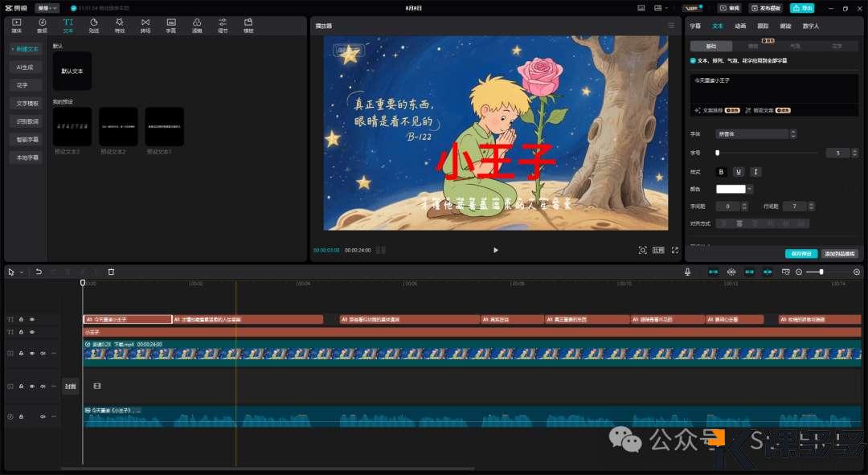Enter fullscreen preview in the player
This screenshot has height=475, width=868.
click(x=674, y=250)
